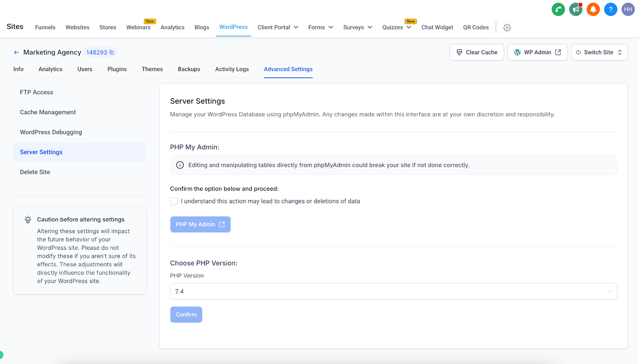
Task: Open the orange notifications bell
Action: tap(593, 9)
